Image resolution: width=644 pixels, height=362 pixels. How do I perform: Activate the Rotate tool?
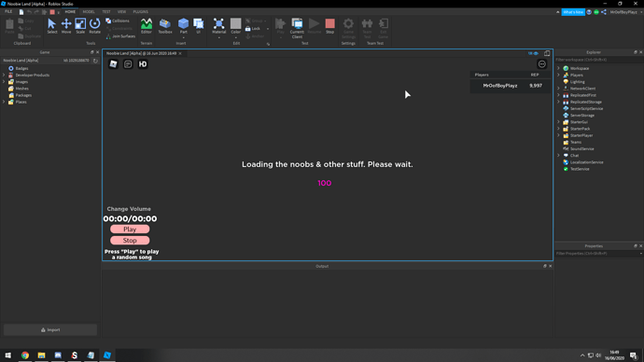pos(94,26)
